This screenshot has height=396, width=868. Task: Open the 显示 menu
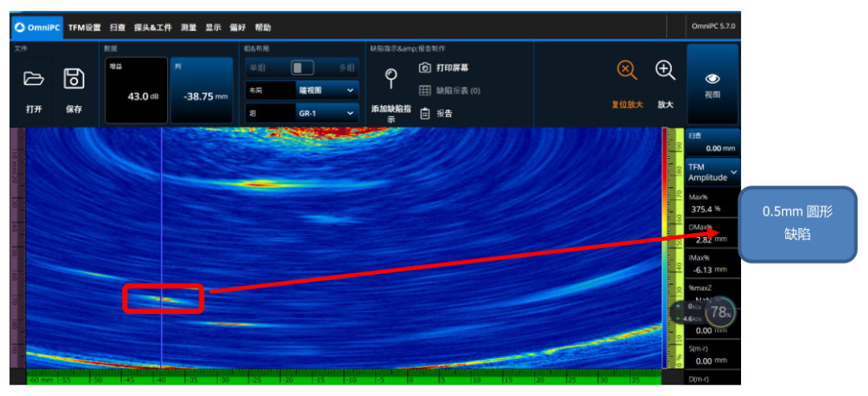(x=213, y=27)
